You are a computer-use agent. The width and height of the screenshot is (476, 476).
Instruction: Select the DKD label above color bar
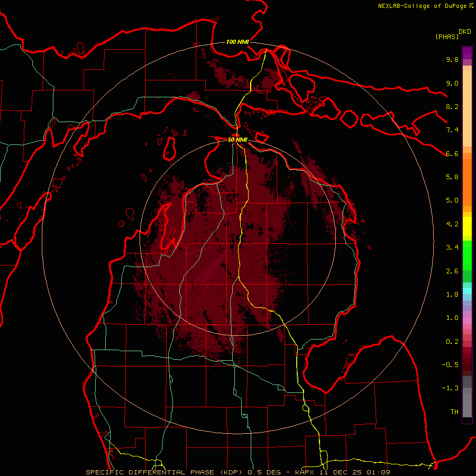pyautogui.click(x=465, y=32)
